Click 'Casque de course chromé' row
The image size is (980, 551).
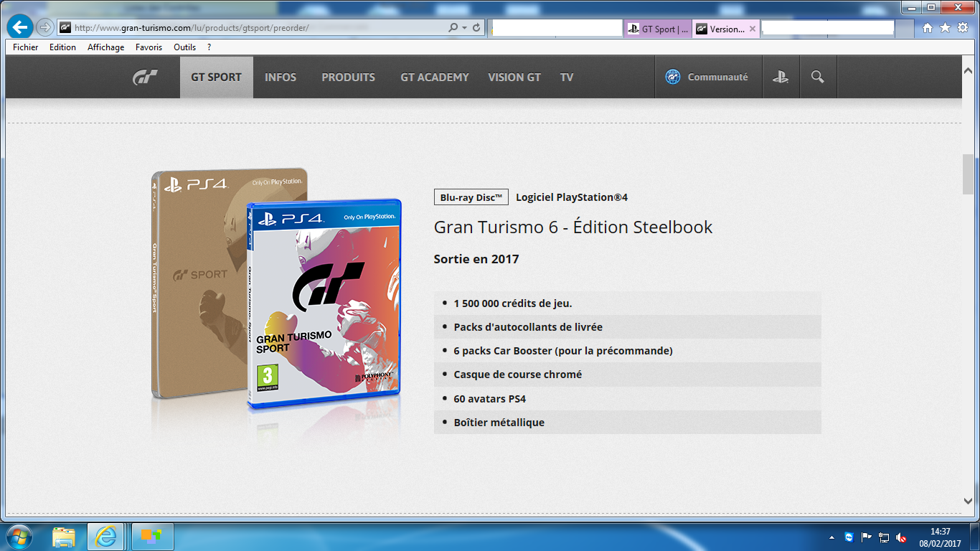pyautogui.click(x=628, y=375)
